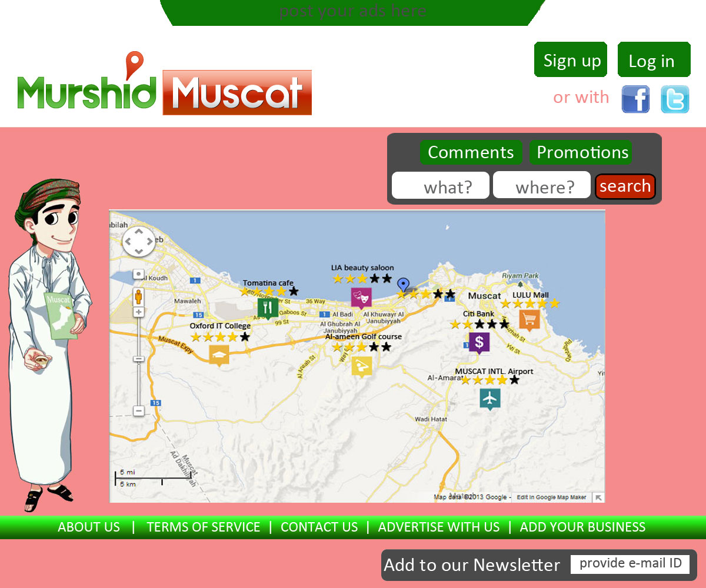Click the About Us footer link
The image size is (706, 588).
coord(89,527)
